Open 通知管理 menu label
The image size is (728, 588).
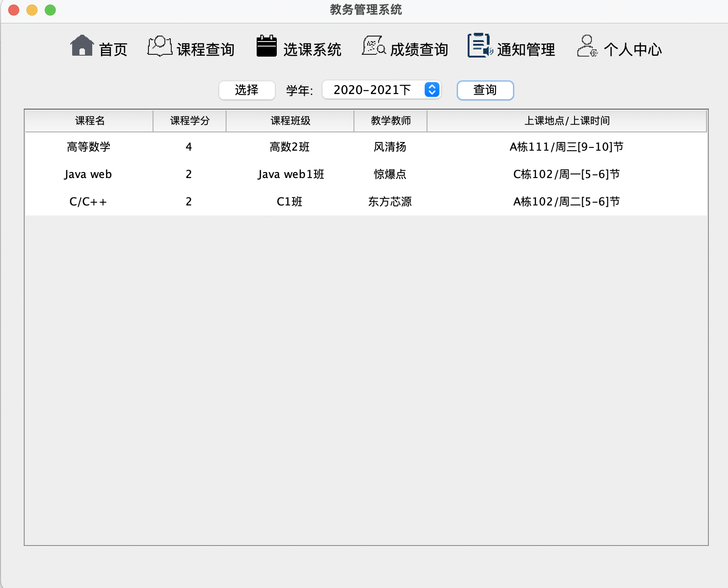click(526, 49)
